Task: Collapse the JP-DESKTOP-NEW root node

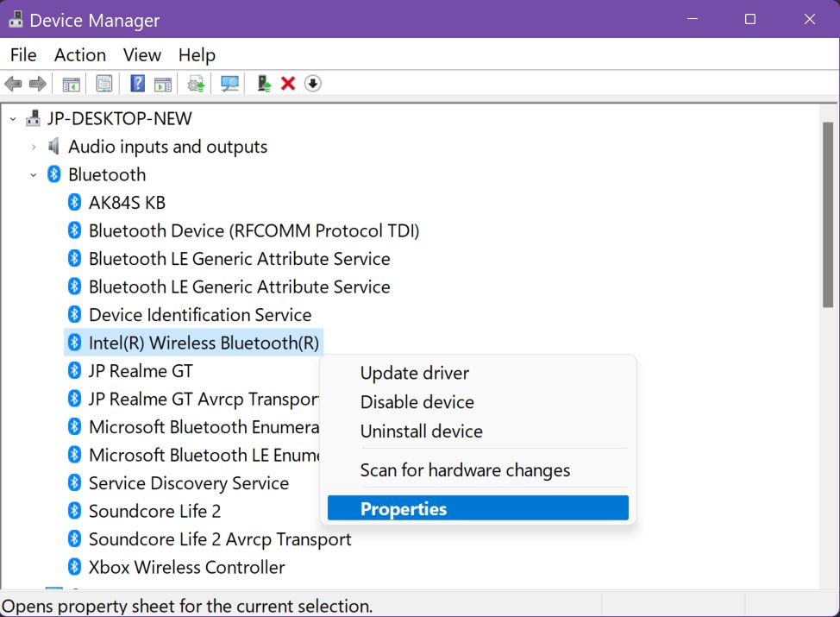Action: [x=12, y=118]
